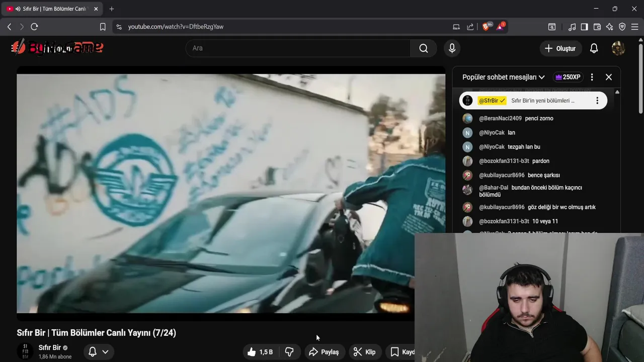
Task: Click the 250XP badge in chat header
Action: (568, 77)
